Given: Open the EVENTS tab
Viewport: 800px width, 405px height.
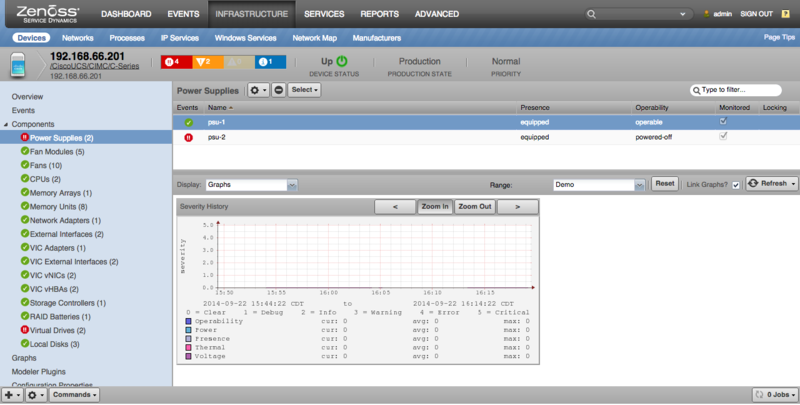Looking at the screenshot, I should click(183, 14).
